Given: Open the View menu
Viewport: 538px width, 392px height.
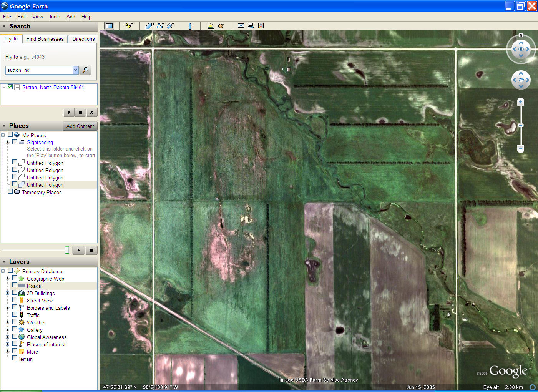Looking at the screenshot, I should [x=38, y=17].
